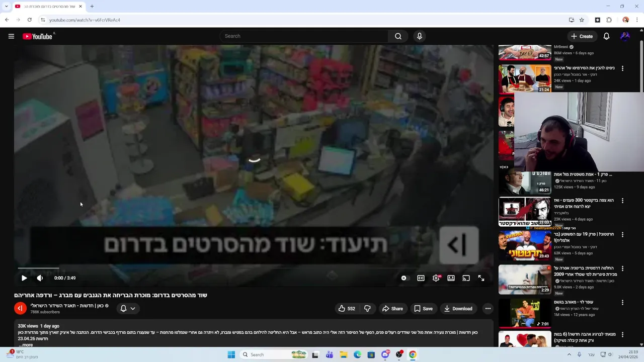Open the YouTube guide hamburger menu
Viewport: 644px width, 362px height.
pyautogui.click(x=11, y=36)
